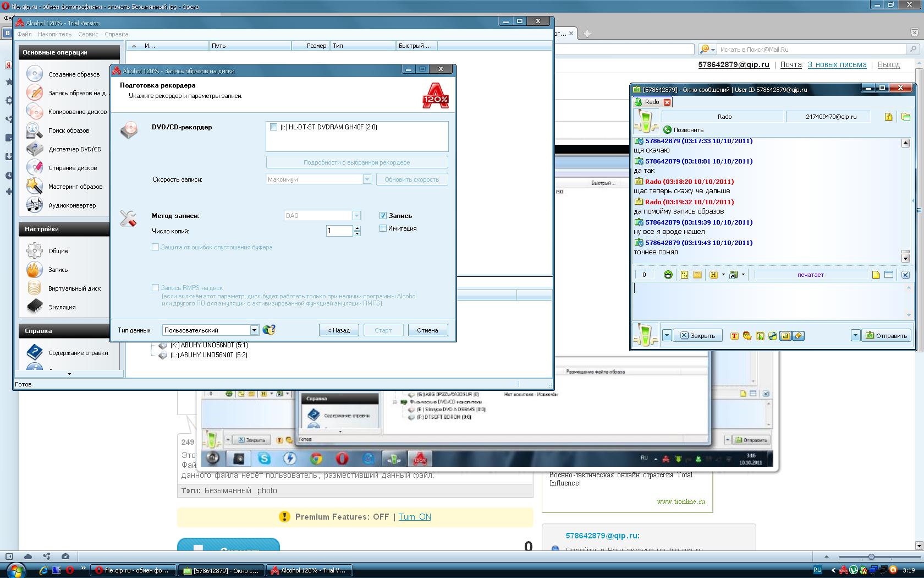Screen dimensions: 924x578
Task: Open the Opera search engine dropdown
Action: pyautogui.click(x=707, y=50)
